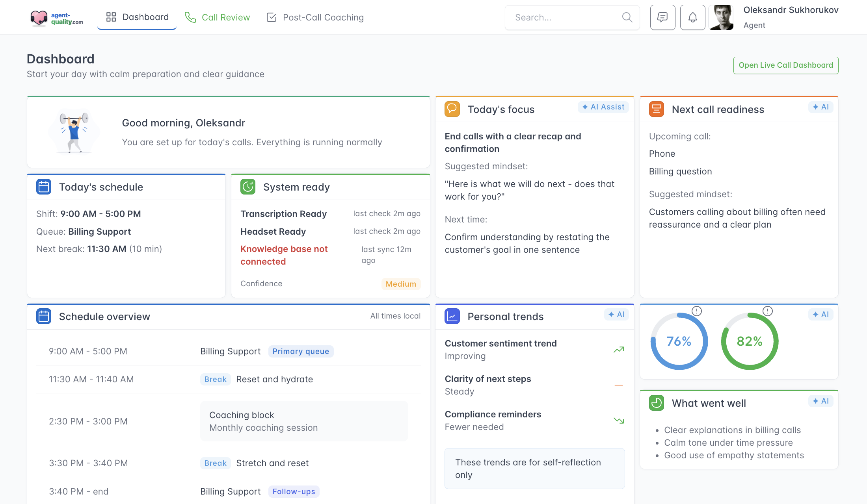Screen dimensions: 867x504
Task: Click info icon above 76% gauge
Action: (697, 311)
